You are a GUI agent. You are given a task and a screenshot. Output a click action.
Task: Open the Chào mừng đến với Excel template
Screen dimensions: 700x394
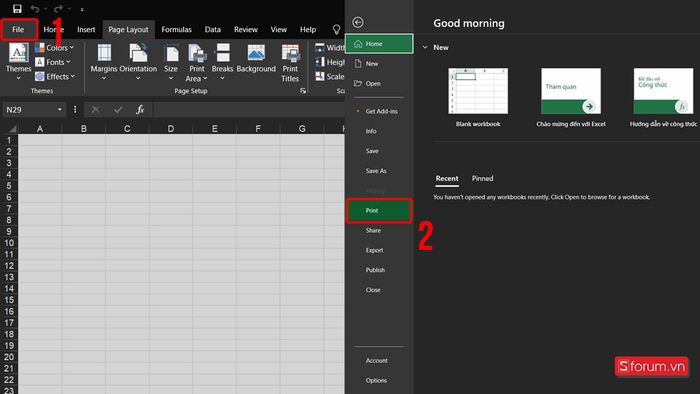click(571, 97)
